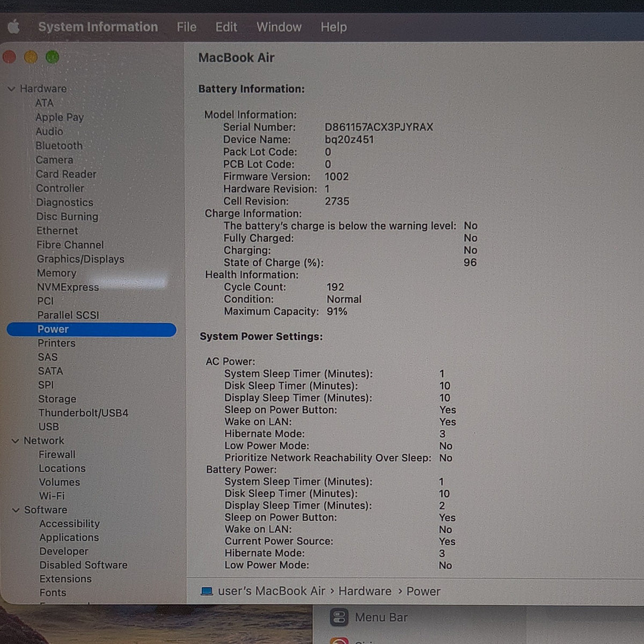
Task: Click the Maximum Capacity value 91%
Action: point(337,312)
